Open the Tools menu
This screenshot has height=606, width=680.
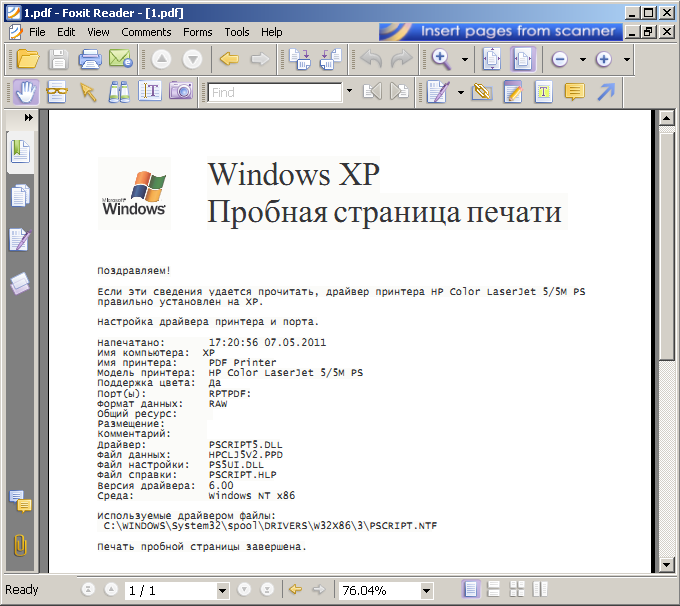coord(237,32)
